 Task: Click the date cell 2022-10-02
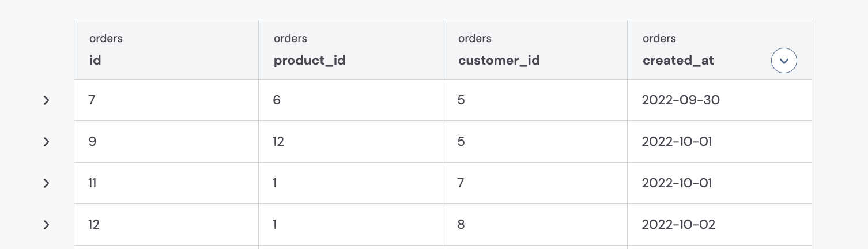(x=719, y=225)
